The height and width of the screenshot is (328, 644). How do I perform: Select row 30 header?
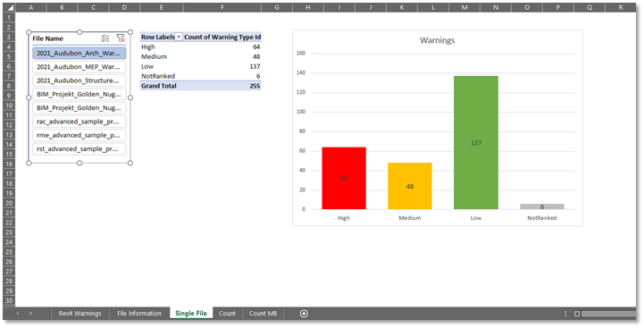9,301
